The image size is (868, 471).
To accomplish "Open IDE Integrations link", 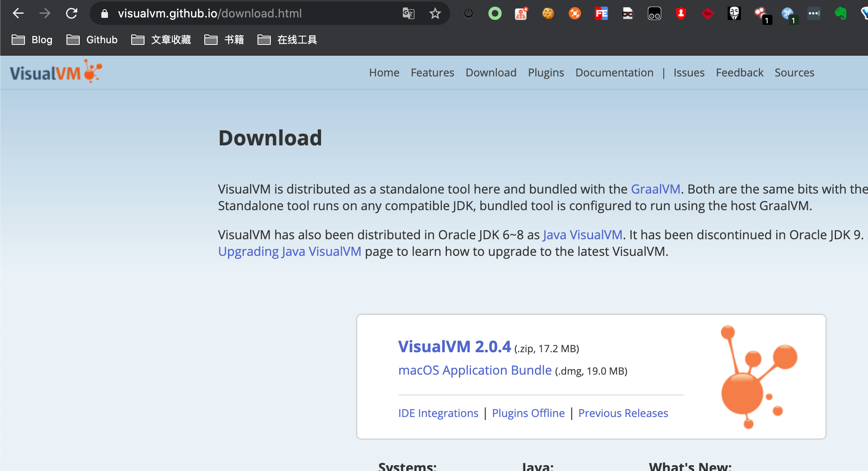I will [438, 413].
